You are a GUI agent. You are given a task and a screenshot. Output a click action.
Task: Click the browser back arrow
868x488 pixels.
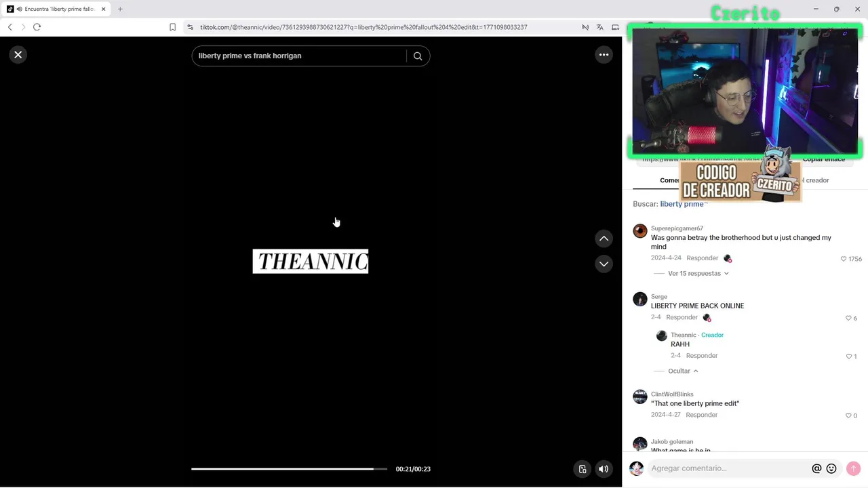coord(9,27)
